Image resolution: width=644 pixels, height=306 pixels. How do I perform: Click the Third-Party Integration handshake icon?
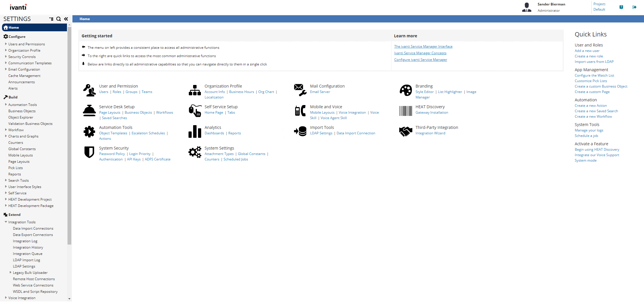[x=406, y=131]
